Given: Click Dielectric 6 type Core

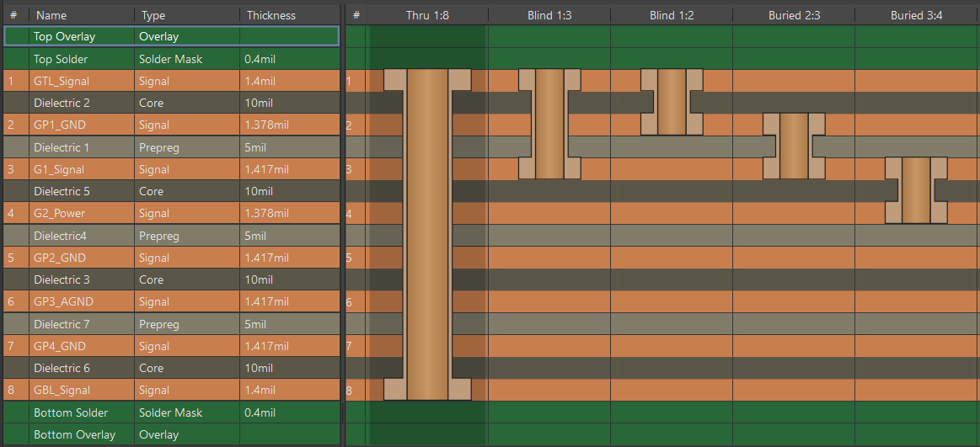Looking at the screenshot, I should click(151, 369).
